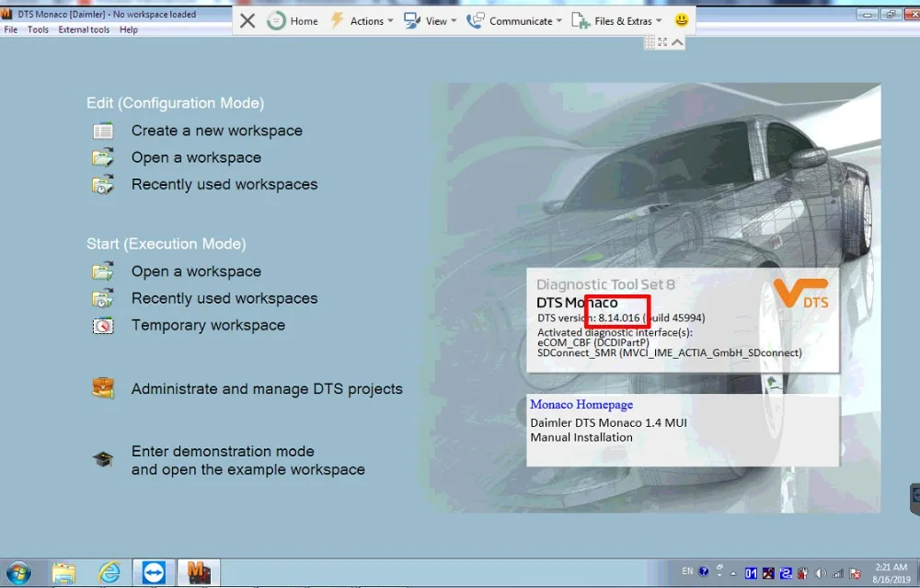Expand the Actions dropdown in the TeamViewer toolbar
This screenshot has width=920, height=588.
tap(362, 21)
